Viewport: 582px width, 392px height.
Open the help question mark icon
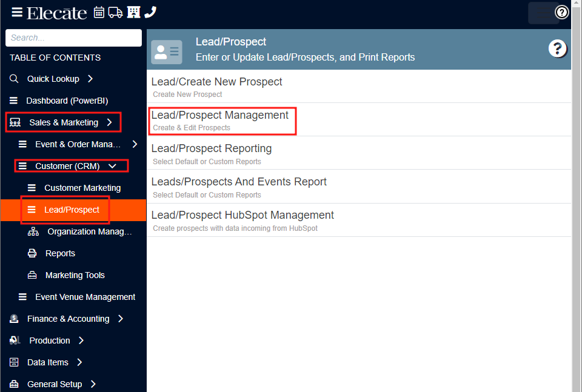[561, 12]
